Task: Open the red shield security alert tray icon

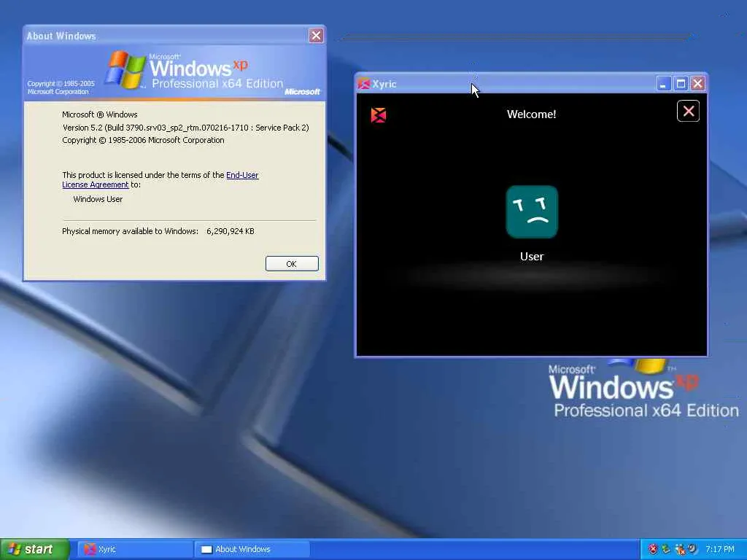Action: click(653, 549)
